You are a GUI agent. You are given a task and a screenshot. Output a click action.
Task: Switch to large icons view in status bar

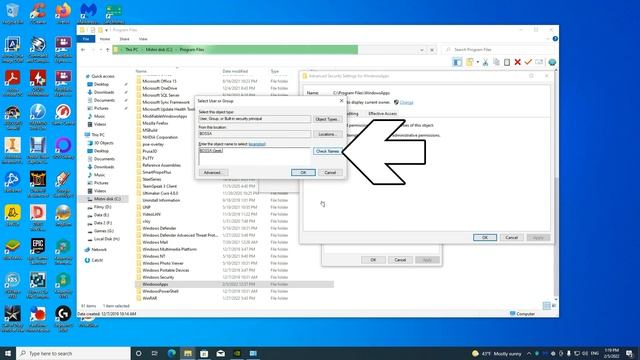pos(554,306)
